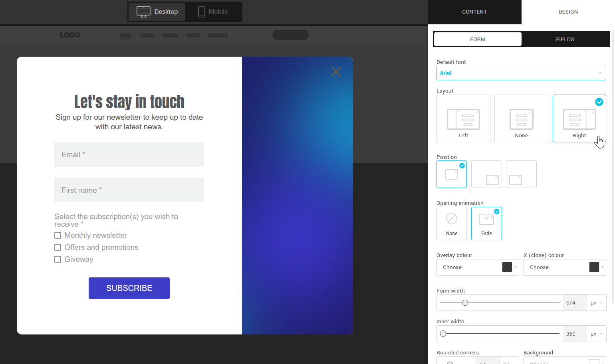Switch to the FIELDS tab
615x364 pixels.
(565, 39)
